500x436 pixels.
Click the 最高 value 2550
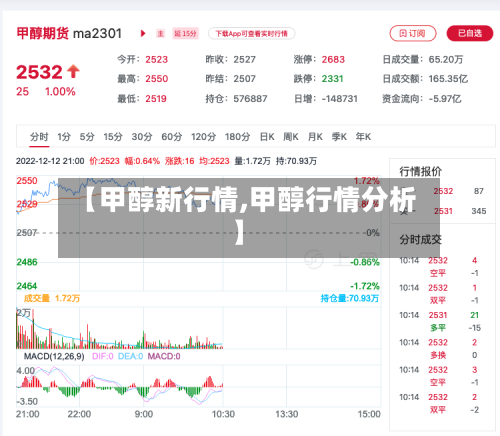pyautogui.click(x=156, y=79)
